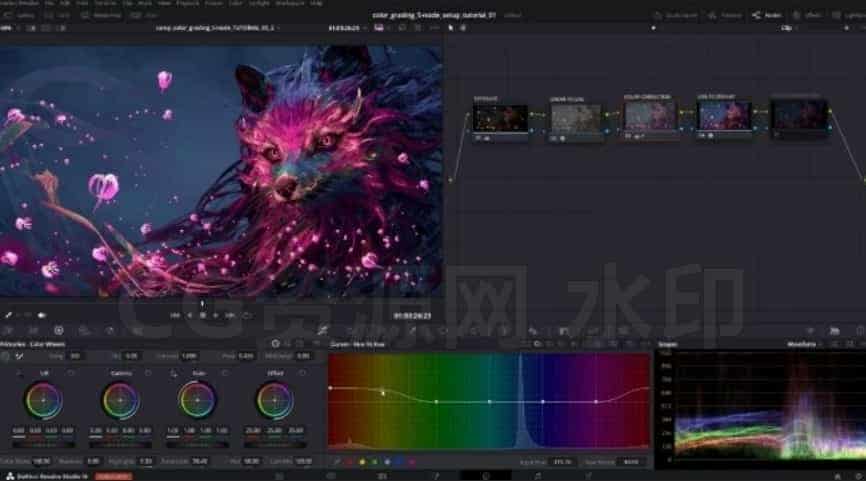Toggle the LUTs panel
The width and height of the screenshot is (866, 481).
coord(57,15)
